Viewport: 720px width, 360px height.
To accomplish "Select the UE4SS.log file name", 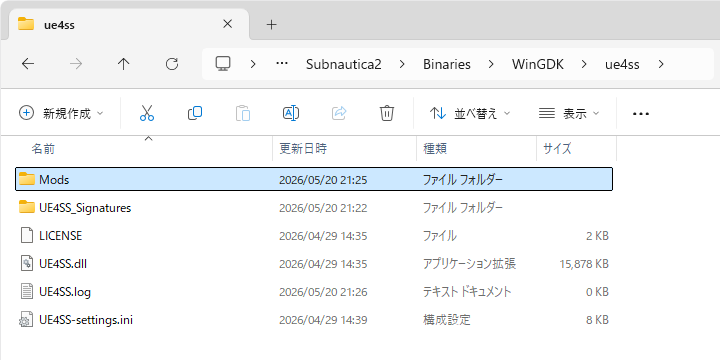I will pos(65,292).
